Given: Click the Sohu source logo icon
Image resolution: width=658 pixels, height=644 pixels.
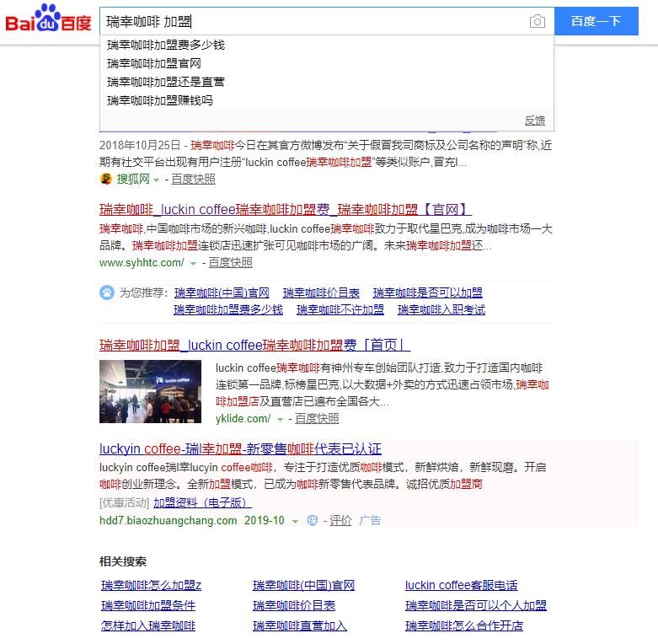Looking at the screenshot, I should [x=106, y=180].
